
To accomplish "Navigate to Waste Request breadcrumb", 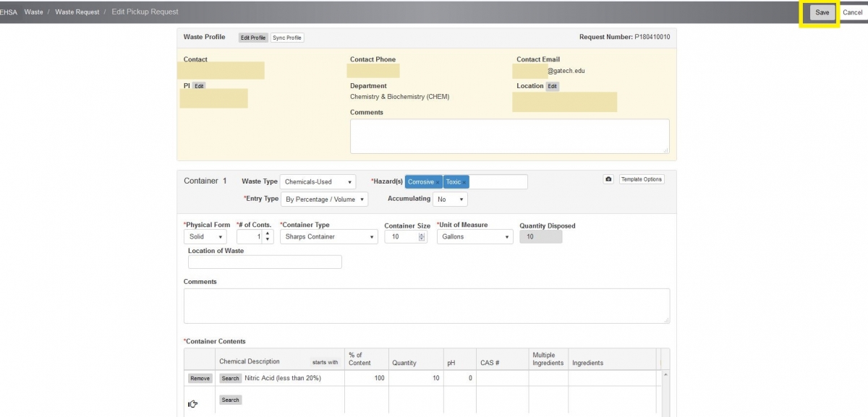I will click(77, 12).
